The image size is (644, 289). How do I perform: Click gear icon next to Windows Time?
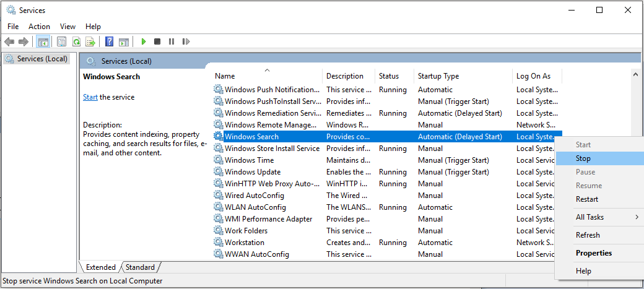219,160
